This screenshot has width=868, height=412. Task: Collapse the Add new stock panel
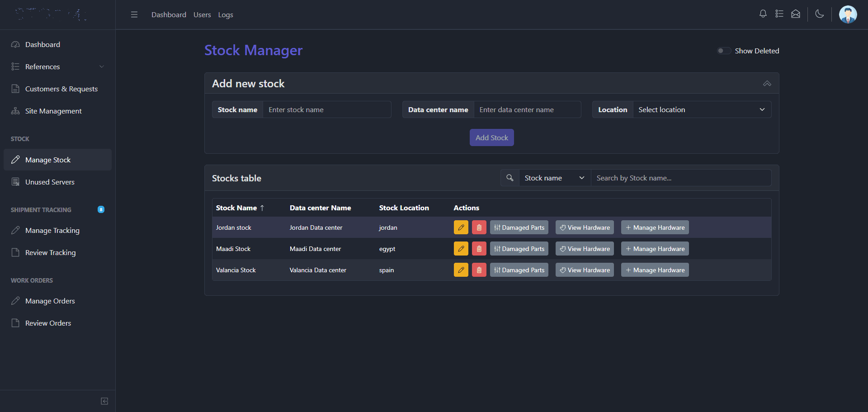pos(767,84)
